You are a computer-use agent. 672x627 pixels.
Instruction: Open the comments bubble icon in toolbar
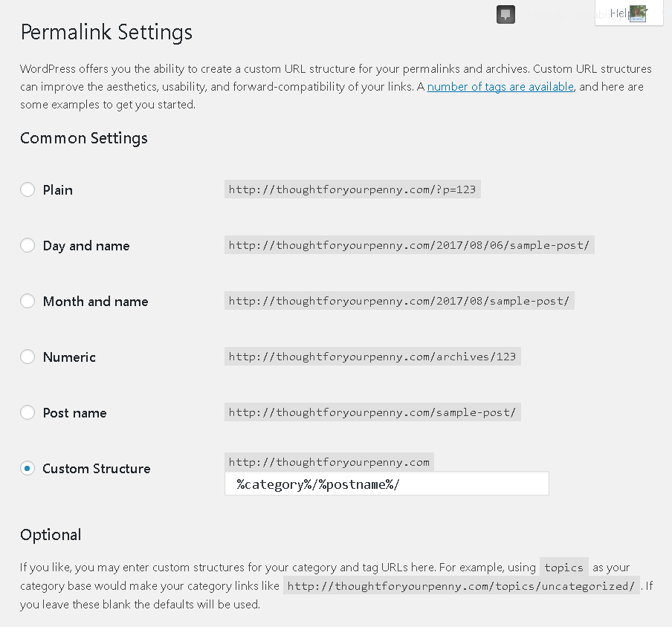tap(505, 14)
